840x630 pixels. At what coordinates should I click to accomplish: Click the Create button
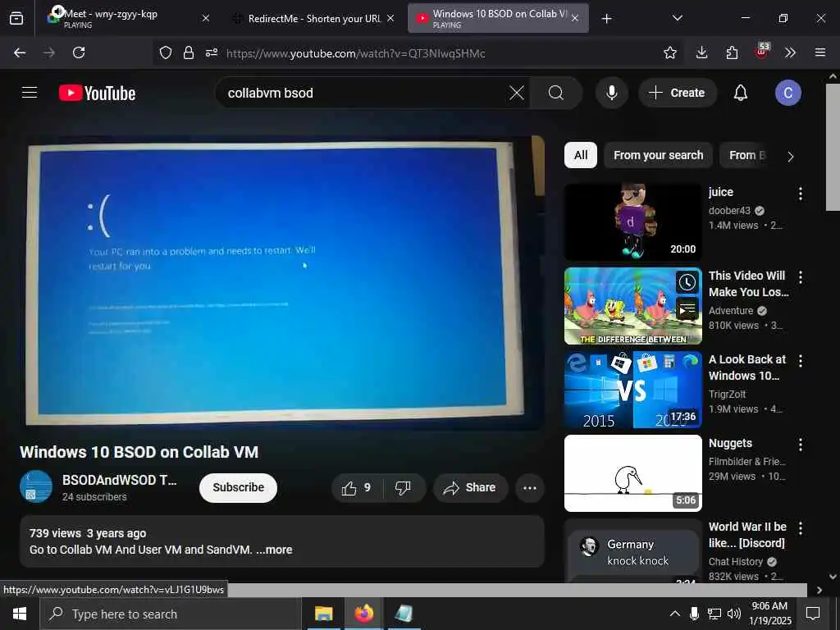tap(677, 93)
